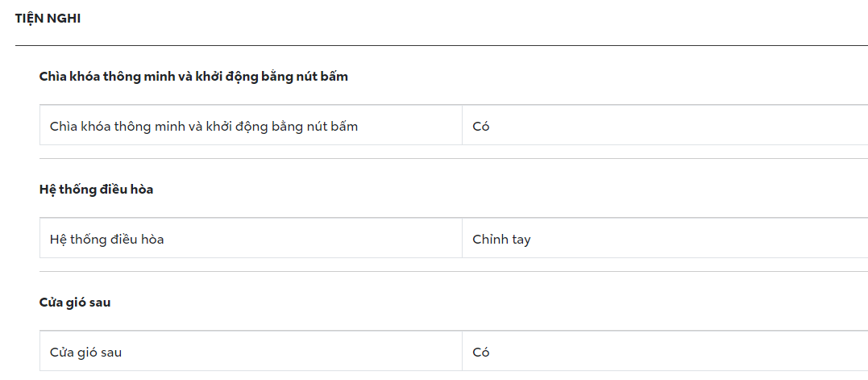Click the bold Cửa gió sau heading
Viewport: 868px width, 380px height.
point(74,303)
